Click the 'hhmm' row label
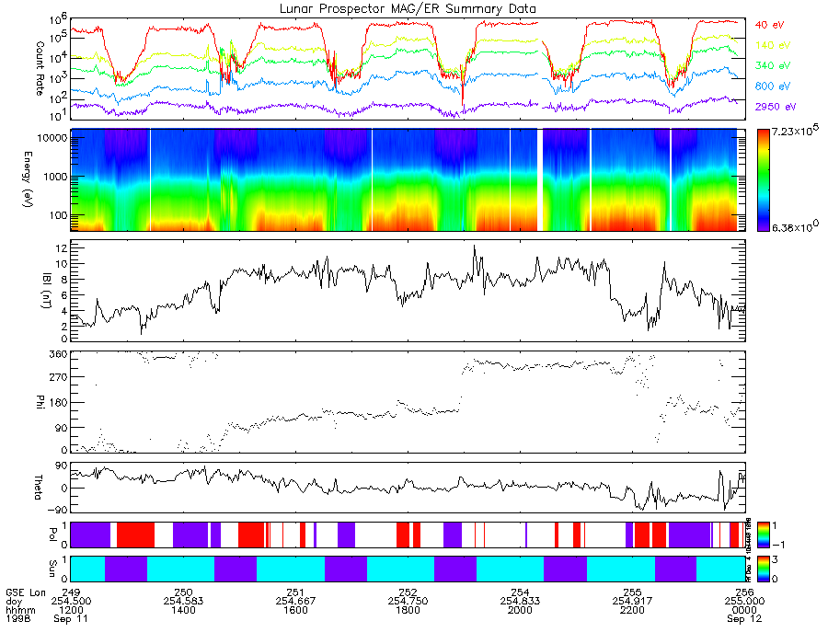 pyautogui.click(x=20, y=610)
